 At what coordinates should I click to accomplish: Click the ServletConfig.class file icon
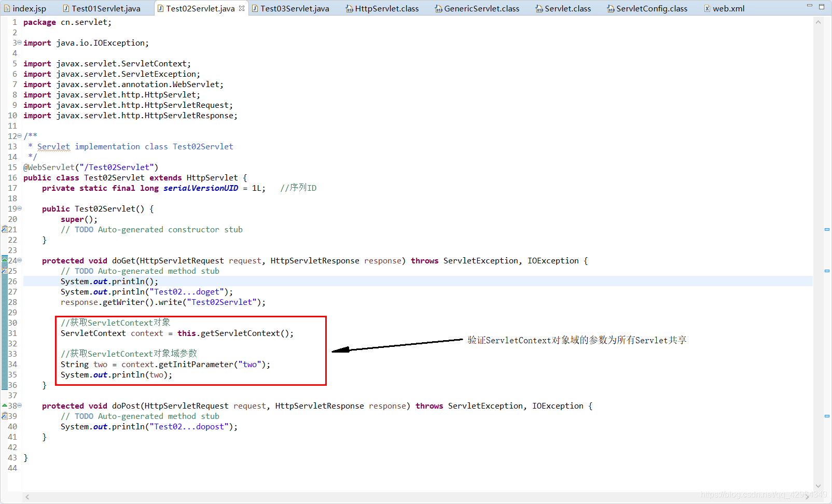point(611,8)
